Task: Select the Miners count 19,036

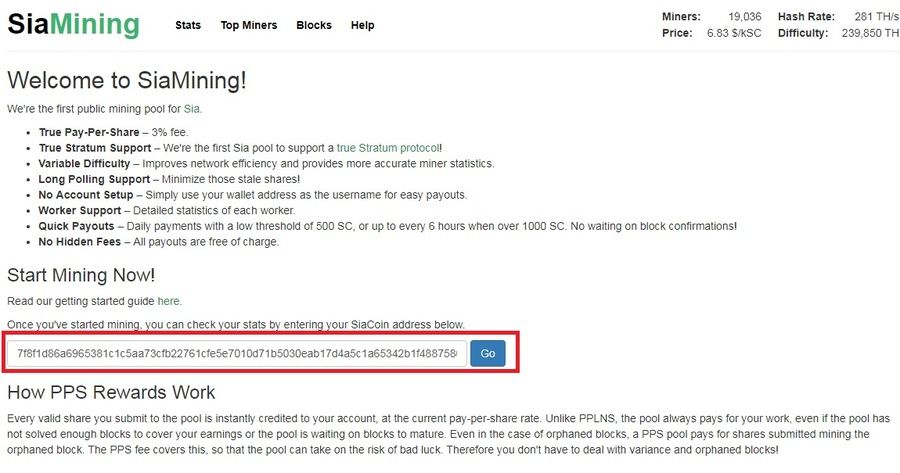Action: tap(745, 17)
